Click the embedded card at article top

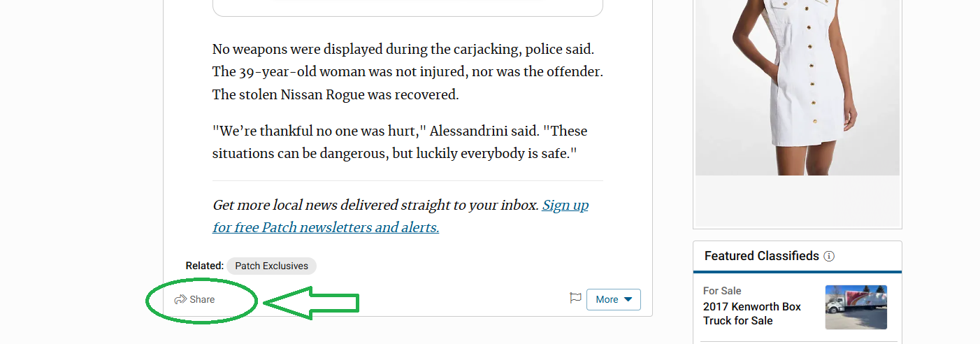(408, 8)
